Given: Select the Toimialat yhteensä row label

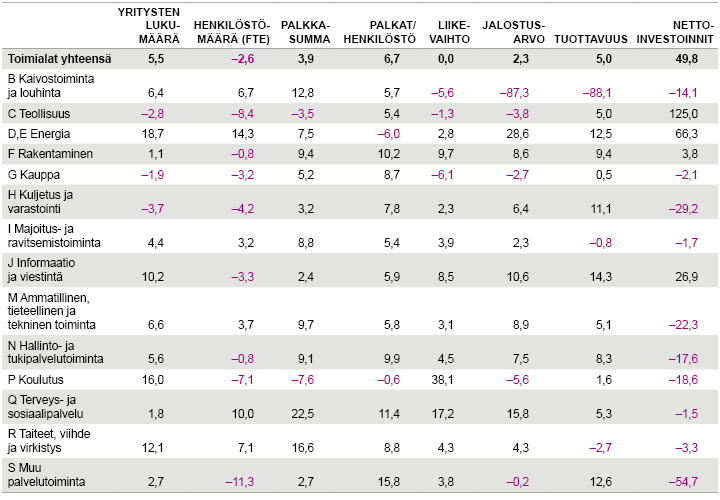Looking at the screenshot, I should [x=59, y=60].
